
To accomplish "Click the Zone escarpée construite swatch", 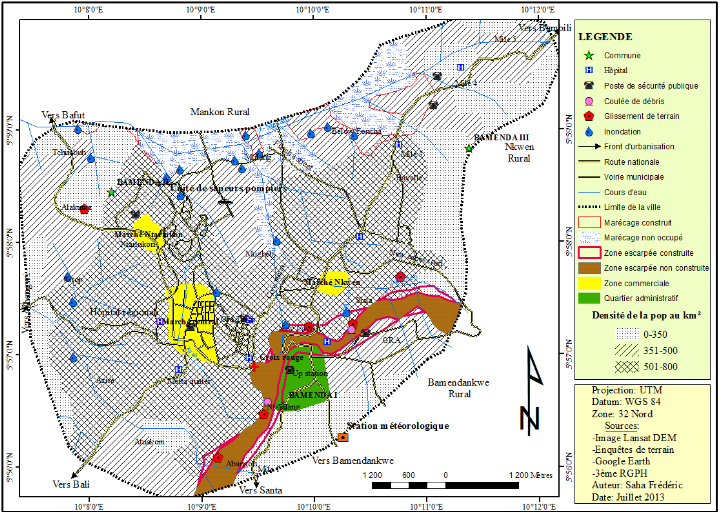I will 590,253.
